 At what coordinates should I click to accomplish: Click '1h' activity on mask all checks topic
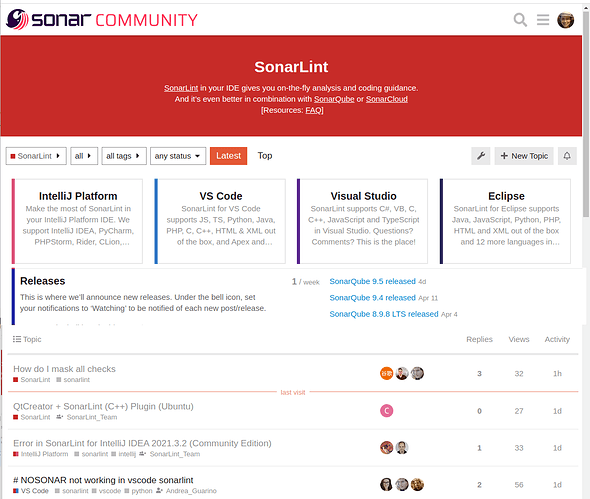click(x=557, y=374)
